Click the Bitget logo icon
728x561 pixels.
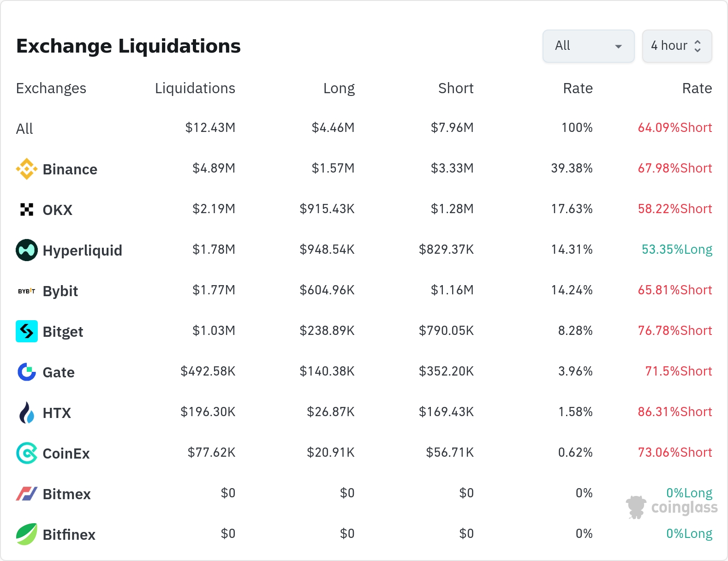pos(26,331)
